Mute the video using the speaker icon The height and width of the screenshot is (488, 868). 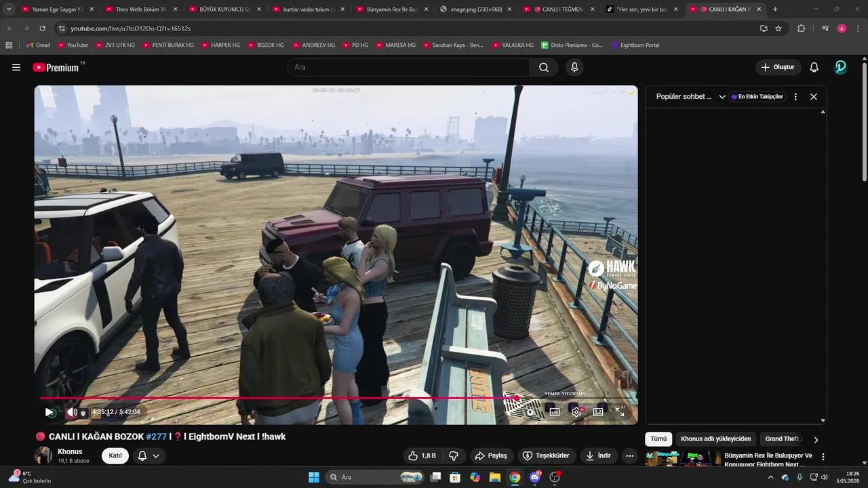71,412
